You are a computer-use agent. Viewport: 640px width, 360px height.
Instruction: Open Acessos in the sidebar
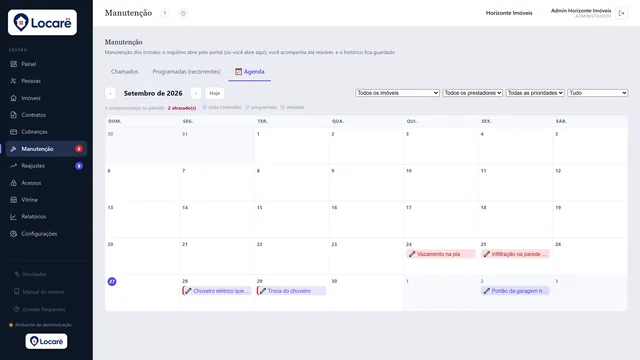[46, 183]
